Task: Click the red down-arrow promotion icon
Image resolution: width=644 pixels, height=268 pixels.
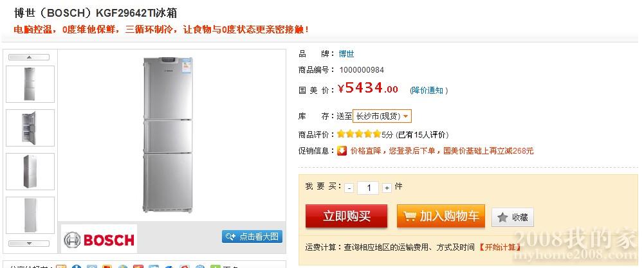Action: 342,150
